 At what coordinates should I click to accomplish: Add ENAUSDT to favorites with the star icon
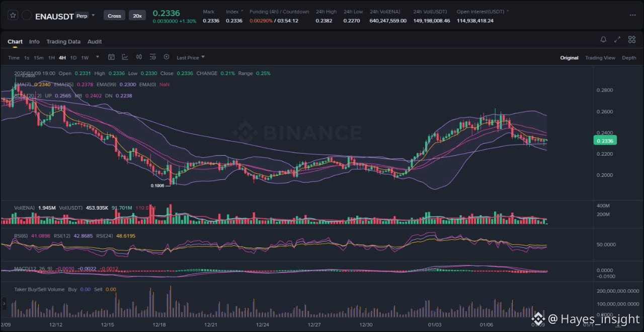tap(13, 16)
